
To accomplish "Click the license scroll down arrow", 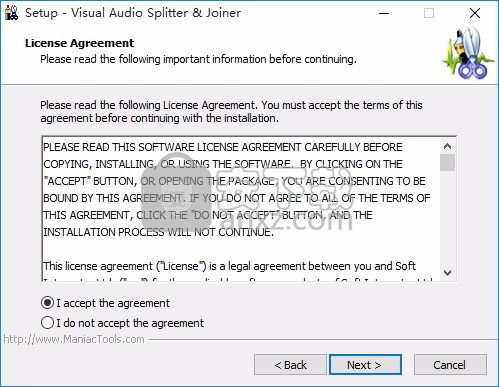I will tap(447, 273).
